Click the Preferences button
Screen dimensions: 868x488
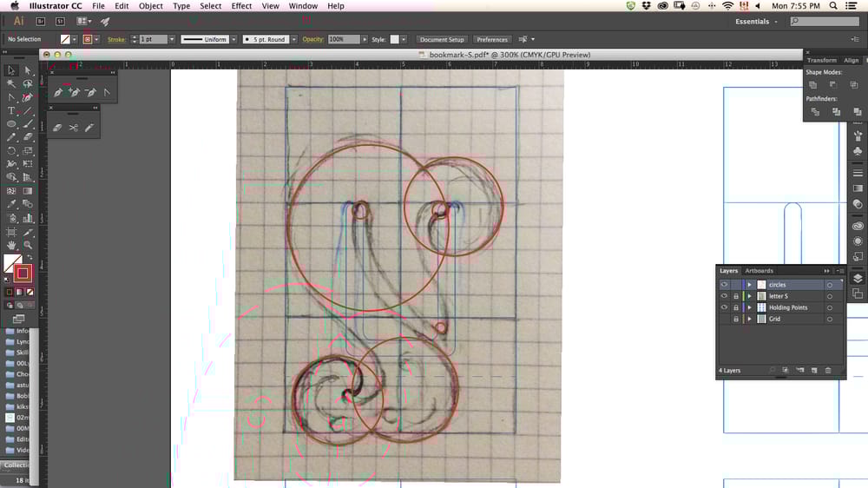pyautogui.click(x=492, y=39)
